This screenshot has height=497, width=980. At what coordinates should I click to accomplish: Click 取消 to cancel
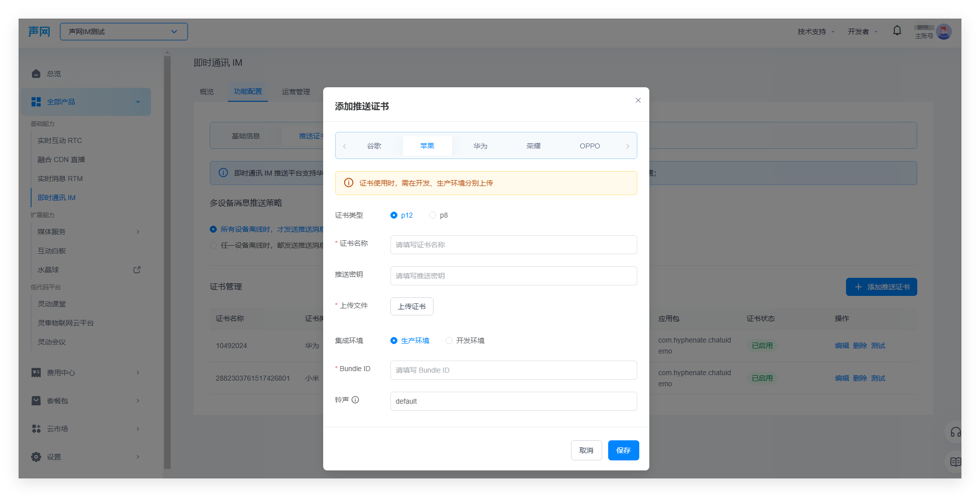587,450
